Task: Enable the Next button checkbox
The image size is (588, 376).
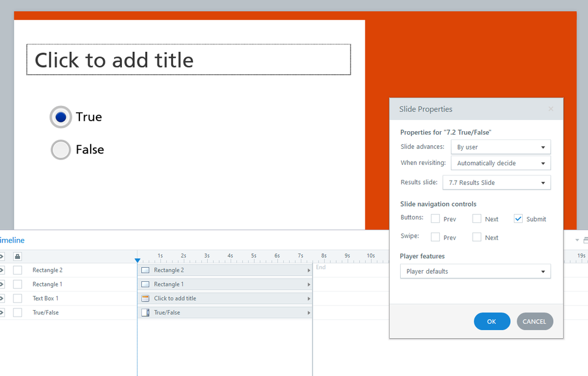Action: 477,218
